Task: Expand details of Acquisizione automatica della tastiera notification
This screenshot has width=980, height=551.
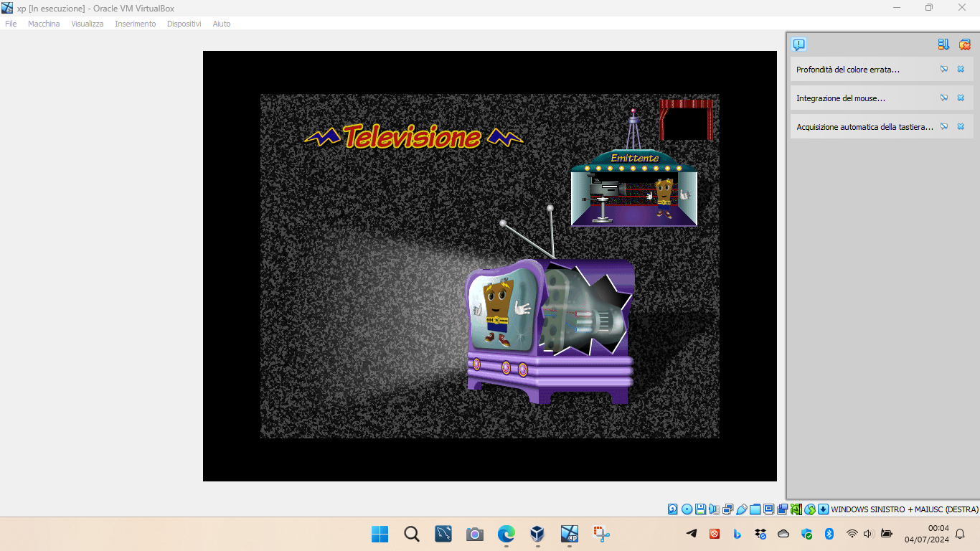Action: pos(944,126)
